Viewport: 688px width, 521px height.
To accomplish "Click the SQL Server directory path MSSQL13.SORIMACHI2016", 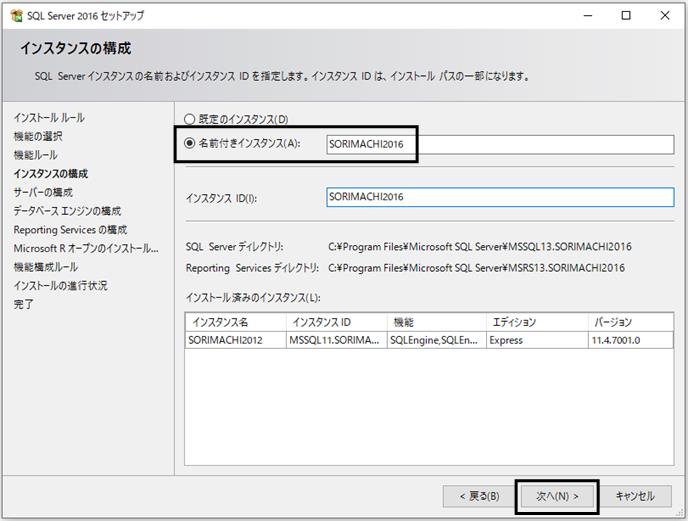I will coord(480,247).
